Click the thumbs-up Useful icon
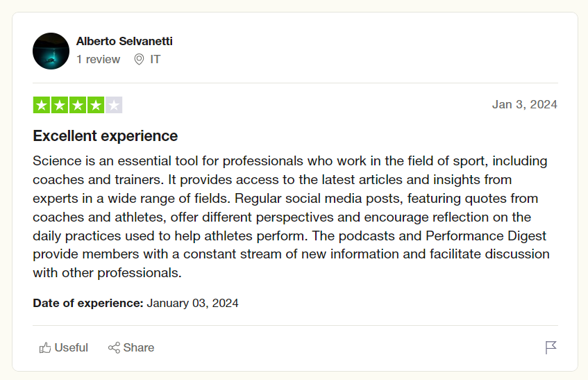Image resolution: width=588 pixels, height=380 pixels. [45, 348]
